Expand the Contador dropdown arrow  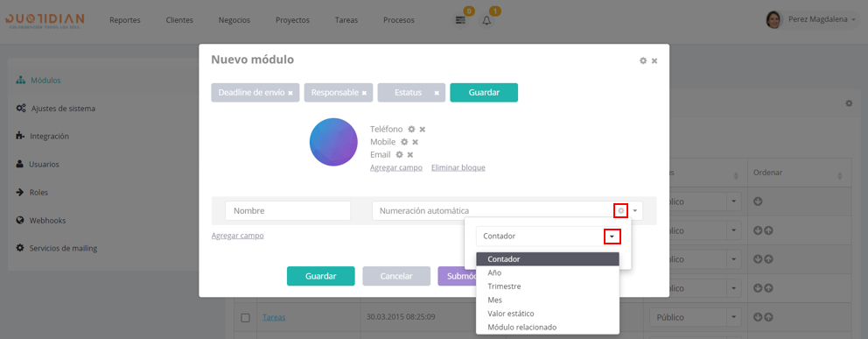point(612,236)
